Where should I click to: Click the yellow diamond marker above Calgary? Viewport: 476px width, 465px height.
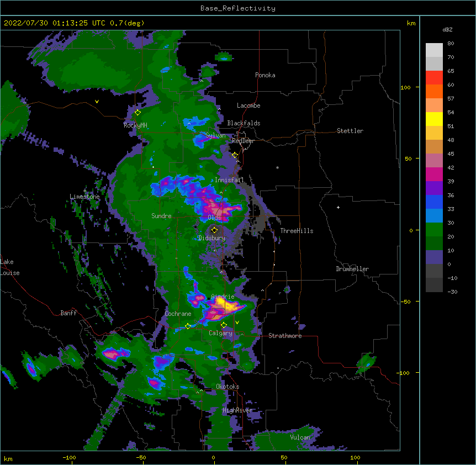coord(224,325)
